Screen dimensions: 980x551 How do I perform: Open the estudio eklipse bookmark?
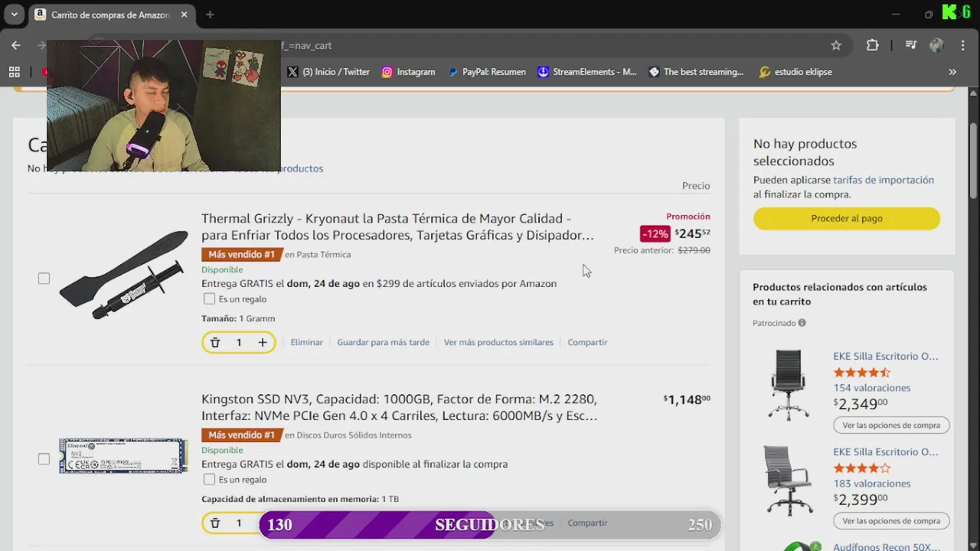[795, 72]
